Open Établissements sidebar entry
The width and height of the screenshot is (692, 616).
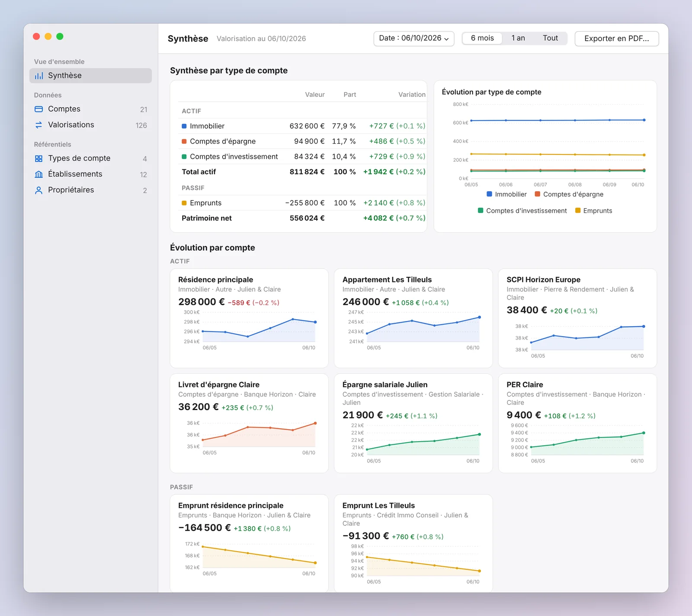[x=90, y=174]
